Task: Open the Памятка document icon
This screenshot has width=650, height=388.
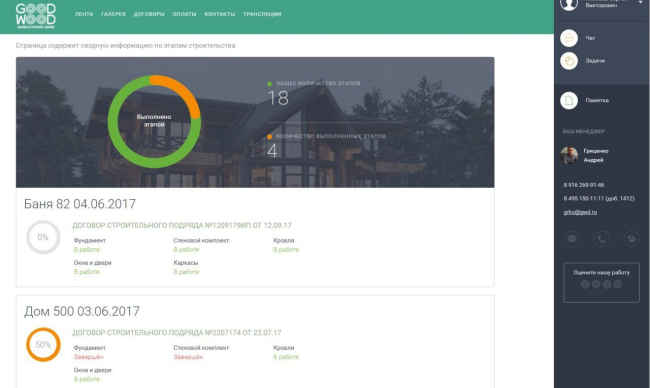Action: pos(569,100)
